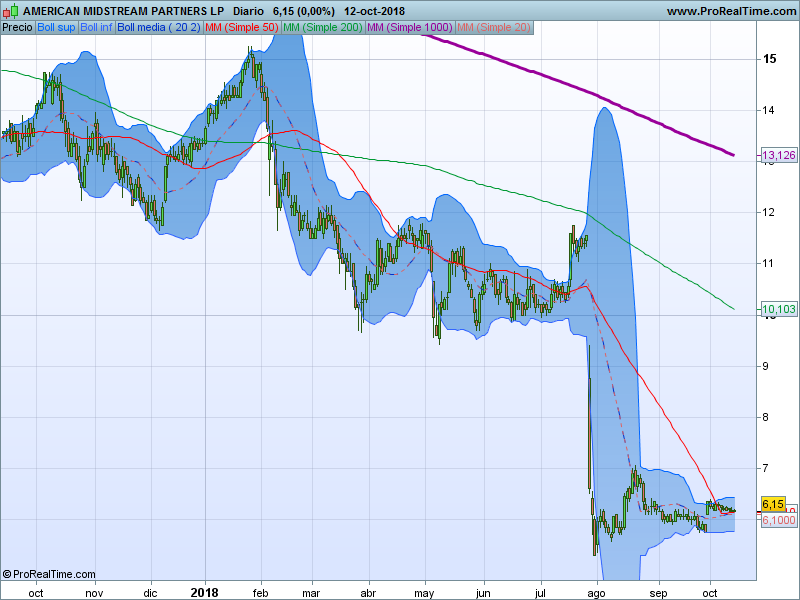Click the abr label on the time axis

point(368,593)
